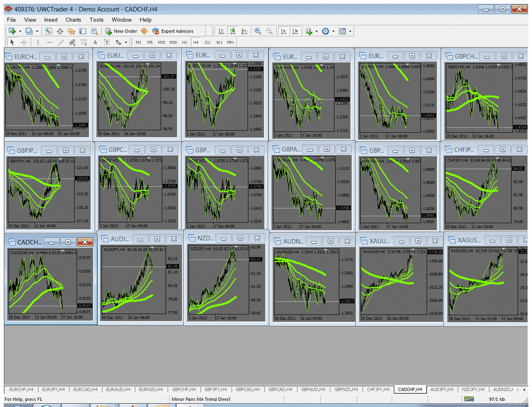The height and width of the screenshot is (407, 532).
Task: Select the Text tool marked A
Action: coord(95,43)
